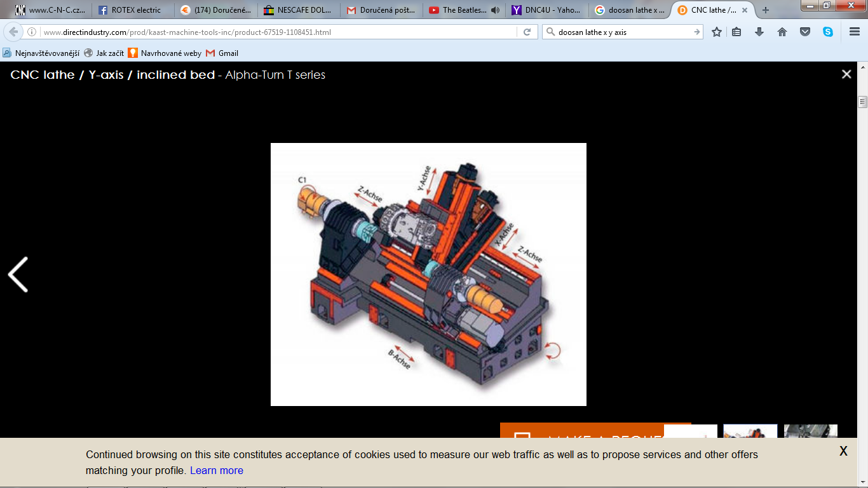868x488 pixels.
Task: Go to previous gallery image arrow
Action: pyautogui.click(x=18, y=274)
